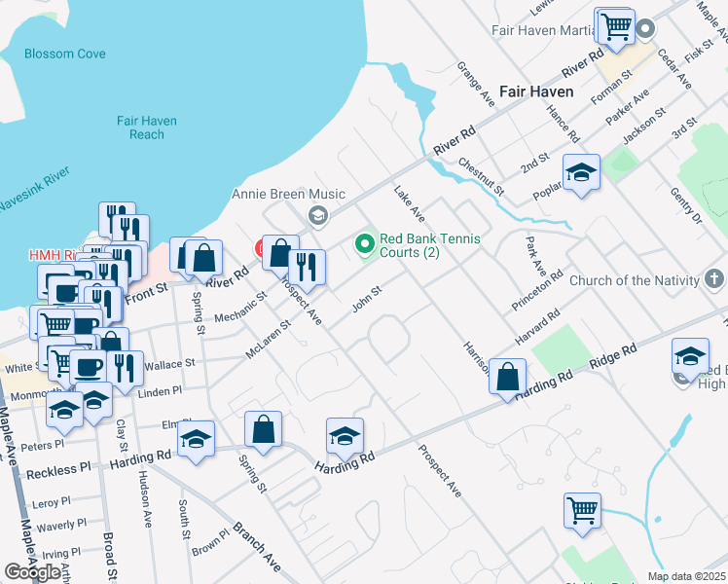
Task: Click the school marker above Peters Pl
Action: tap(64, 411)
